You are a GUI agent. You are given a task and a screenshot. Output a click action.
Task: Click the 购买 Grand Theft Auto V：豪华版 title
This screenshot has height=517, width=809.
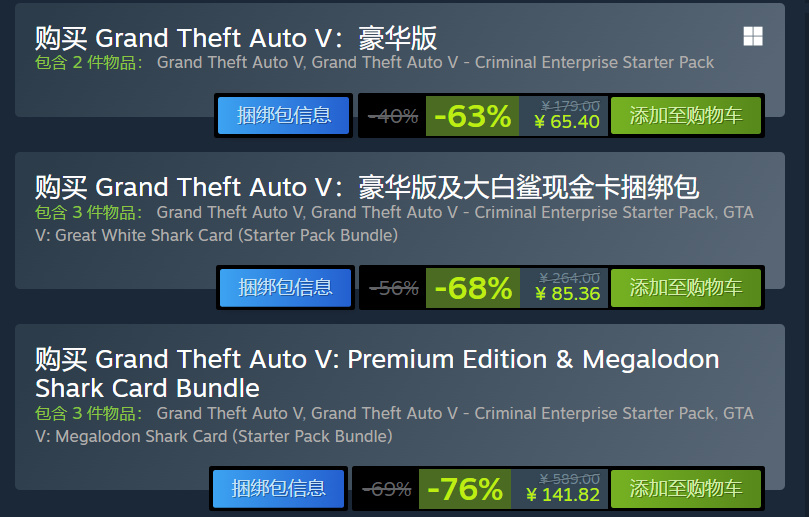coord(236,38)
